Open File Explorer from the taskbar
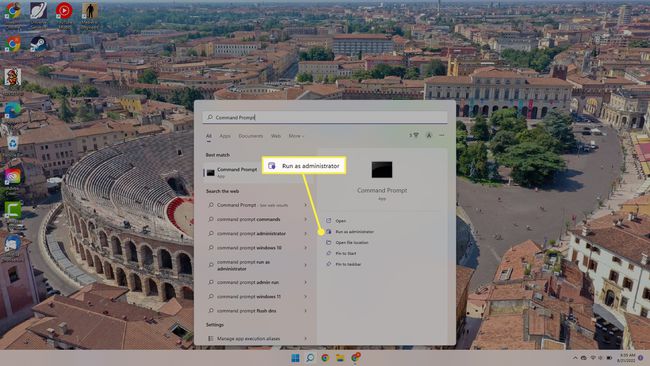Viewport: 650px width, 366px height. (340, 358)
